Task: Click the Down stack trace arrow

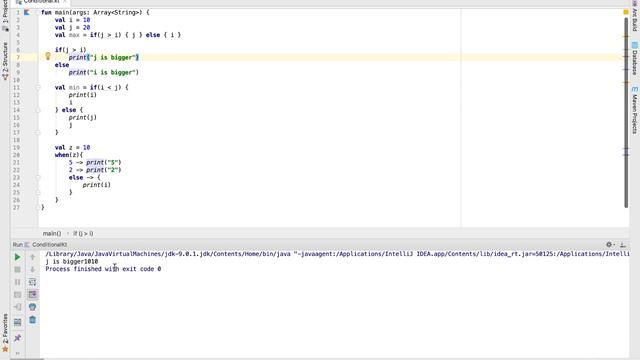Action: [32, 269]
